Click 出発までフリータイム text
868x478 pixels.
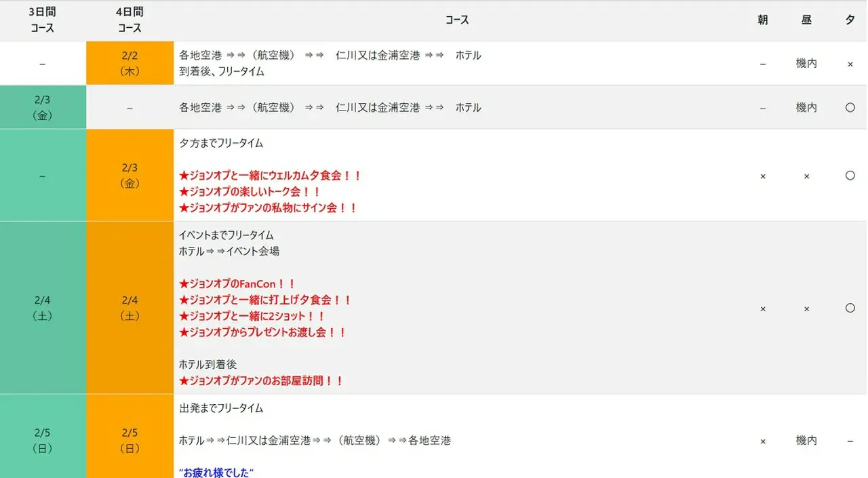(221, 408)
